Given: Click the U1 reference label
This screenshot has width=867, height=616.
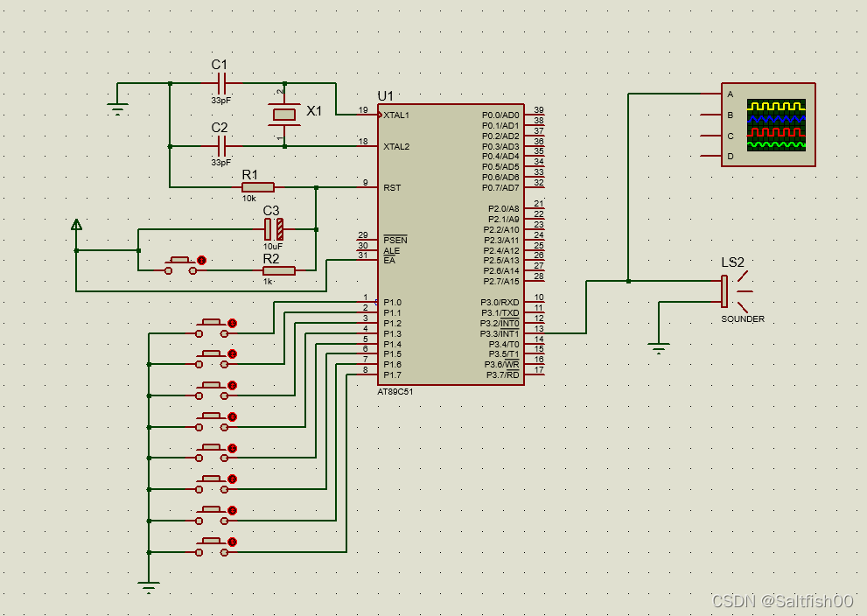Looking at the screenshot, I should (x=386, y=96).
